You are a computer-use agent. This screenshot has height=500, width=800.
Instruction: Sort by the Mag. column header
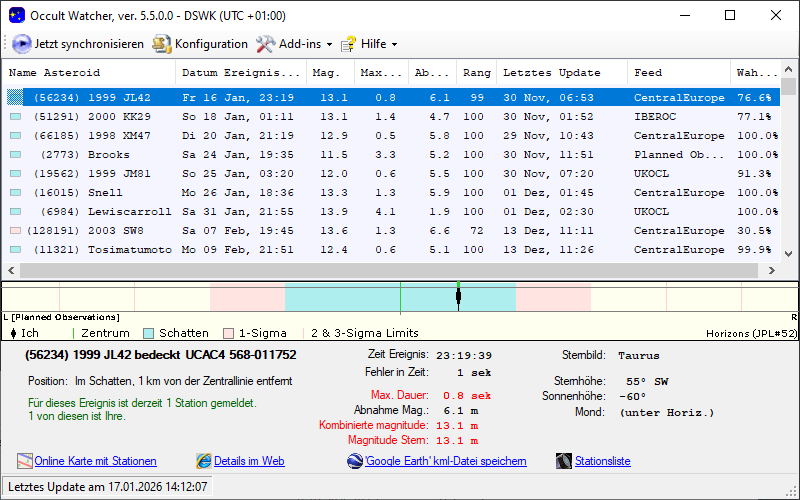click(x=330, y=72)
